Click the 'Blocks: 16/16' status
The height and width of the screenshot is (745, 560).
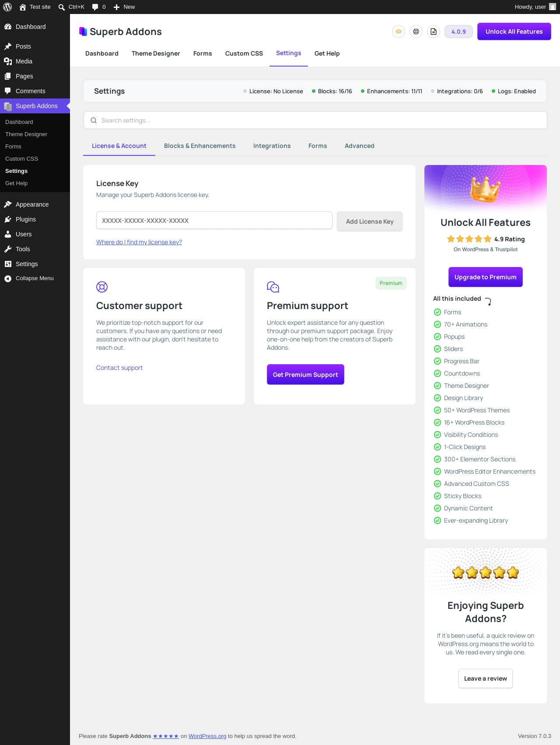(332, 91)
